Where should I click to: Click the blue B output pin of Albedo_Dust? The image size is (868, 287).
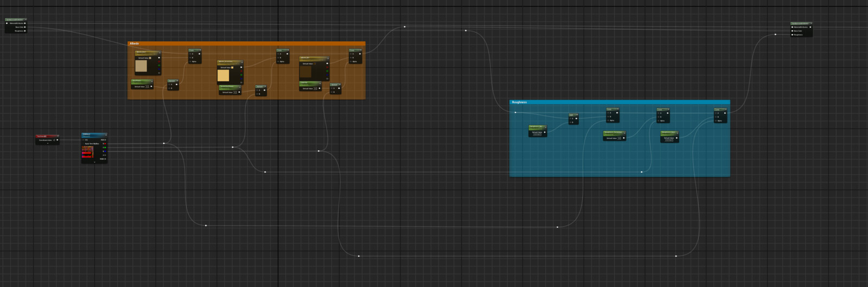point(159,69)
